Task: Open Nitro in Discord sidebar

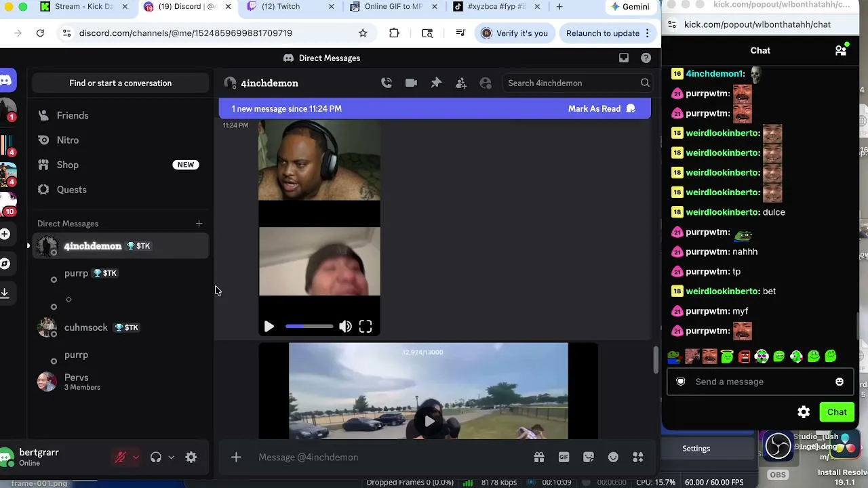Action: [121, 140]
